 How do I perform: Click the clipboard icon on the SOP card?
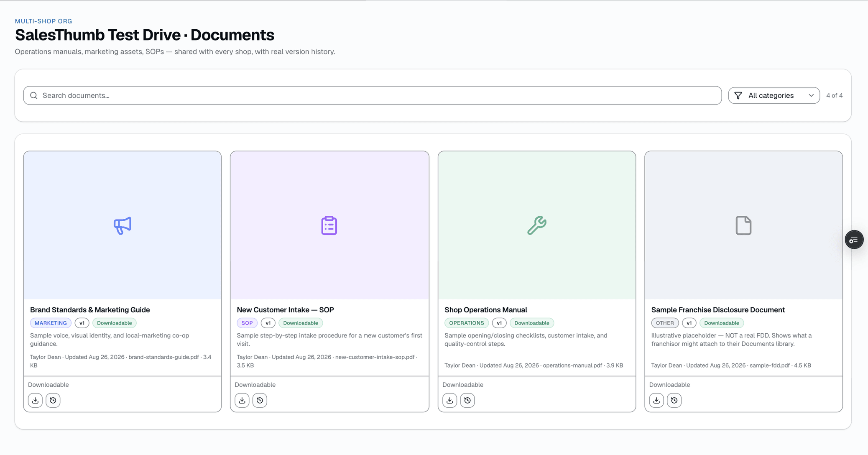point(329,225)
